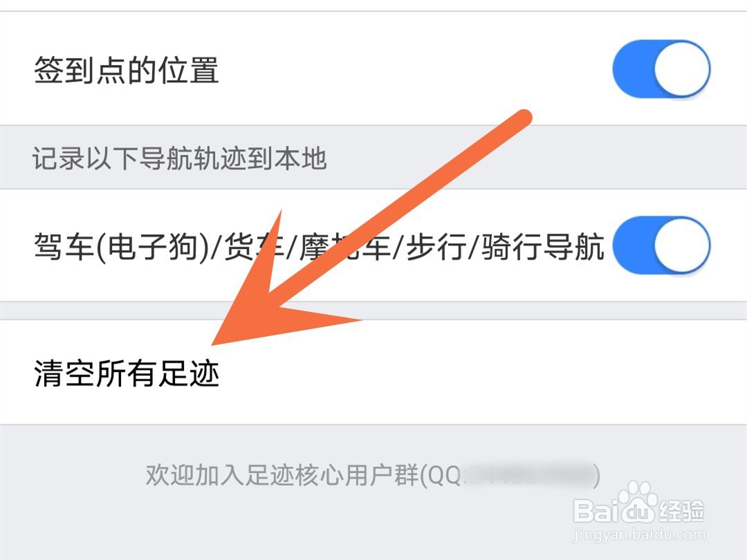Click the 货 character in the navigation row
Viewport: 747px width, 560px height.
239,247
